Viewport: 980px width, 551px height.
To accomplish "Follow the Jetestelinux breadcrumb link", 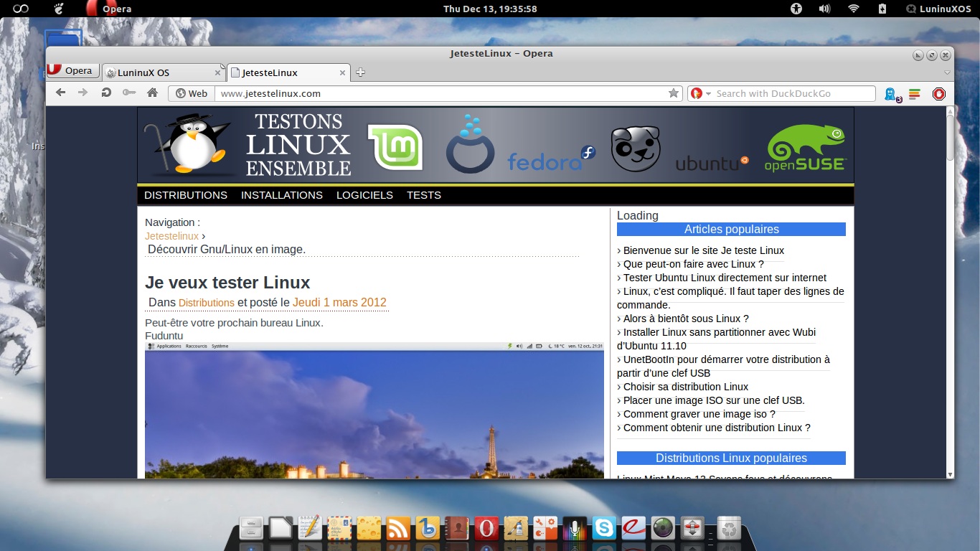I will point(171,236).
